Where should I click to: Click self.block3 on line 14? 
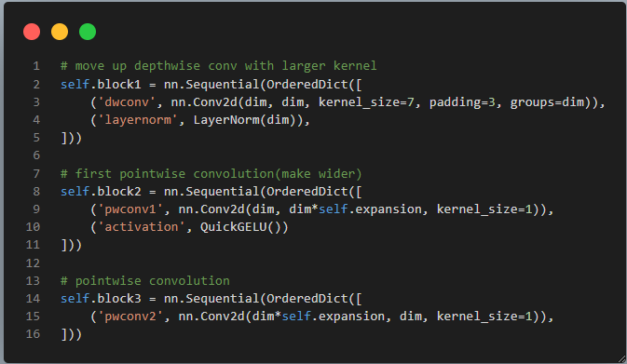click(x=101, y=299)
